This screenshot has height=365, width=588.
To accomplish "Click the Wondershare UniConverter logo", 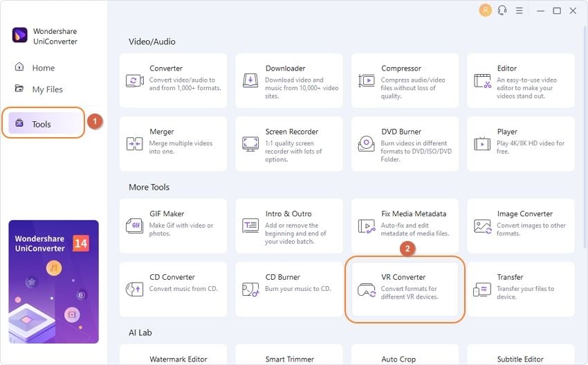I will pos(20,35).
